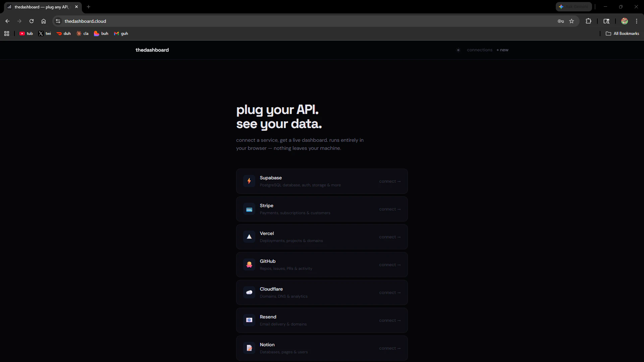Expand the All Bookmarks folder list
The height and width of the screenshot is (362, 644).
click(x=623, y=33)
